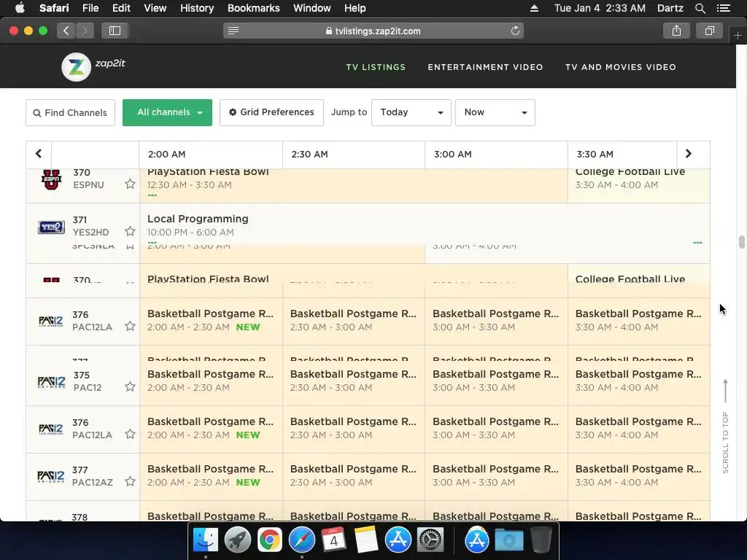Reload the page with the refresh icon
747x560 pixels.
(x=515, y=31)
